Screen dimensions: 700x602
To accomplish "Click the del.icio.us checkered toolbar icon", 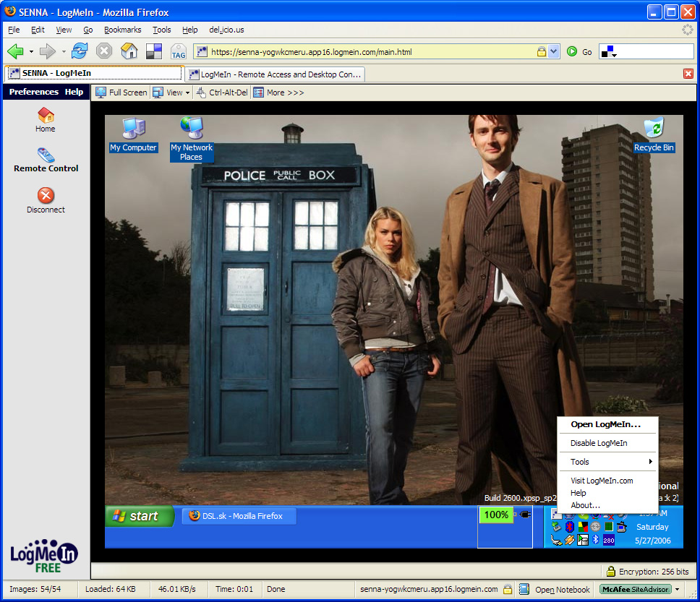I will pyautogui.click(x=154, y=51).
